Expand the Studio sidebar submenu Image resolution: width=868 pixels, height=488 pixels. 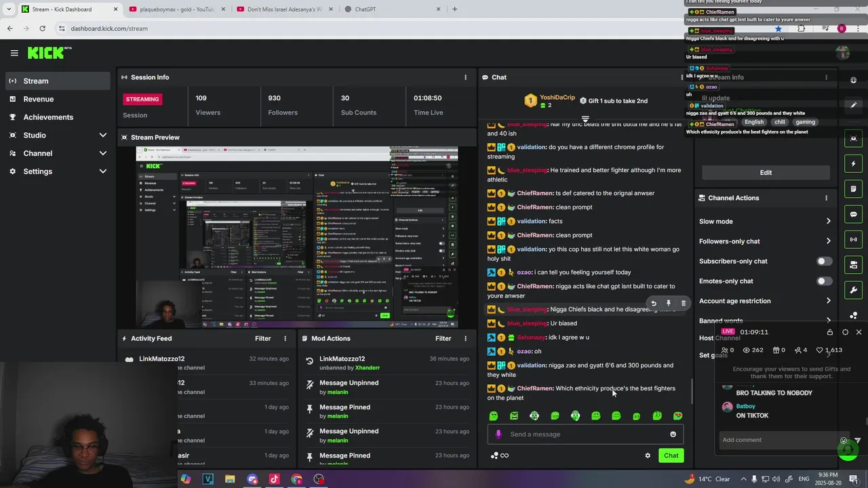(x=102, y=136)
